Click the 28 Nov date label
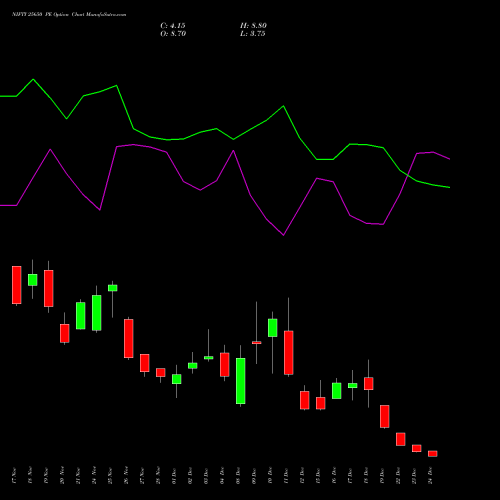Viewport: 500px width, 500px height. pos(158,476)
